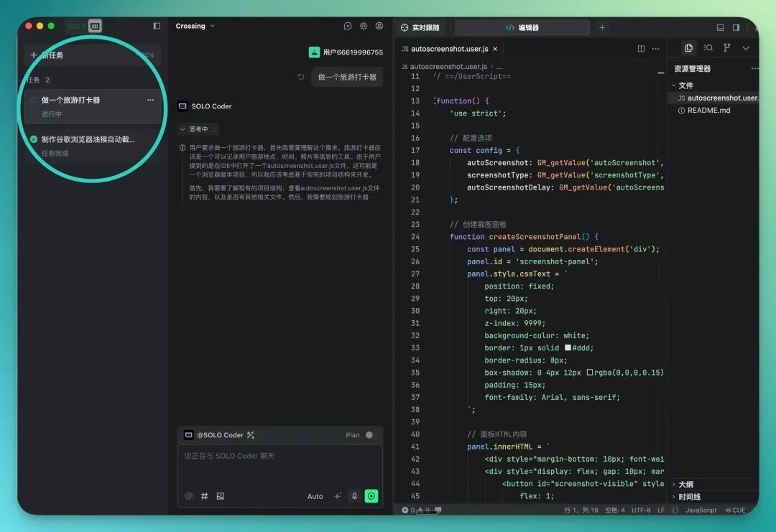
Task: Toggle the right sidebar layout icon
Action: click(736, 28)
